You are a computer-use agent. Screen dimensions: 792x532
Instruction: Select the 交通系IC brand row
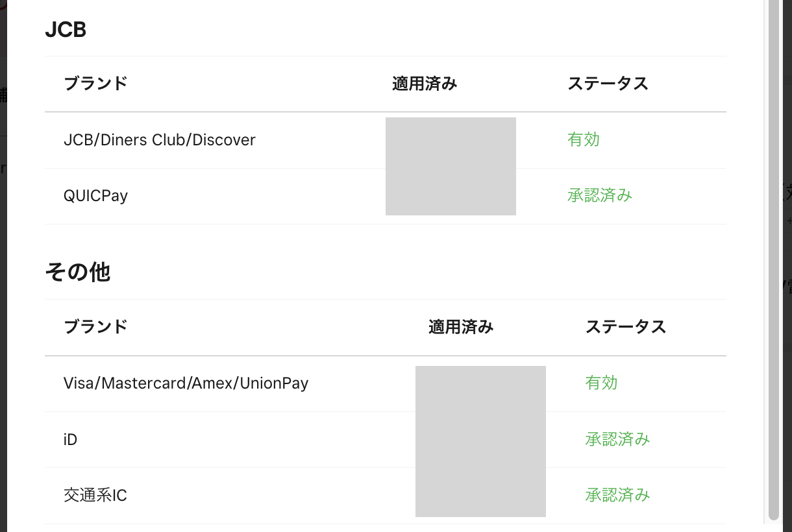pyautogui.click(x=96, y=495)
